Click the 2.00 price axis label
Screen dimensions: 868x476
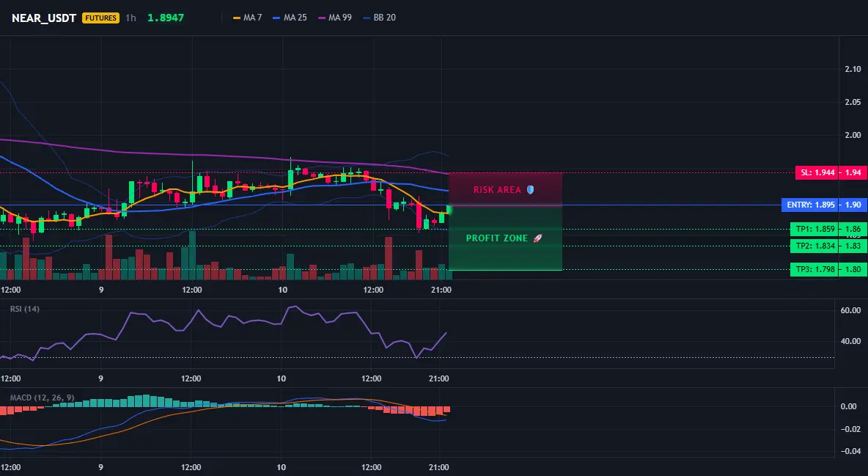[x=853, y=135]
